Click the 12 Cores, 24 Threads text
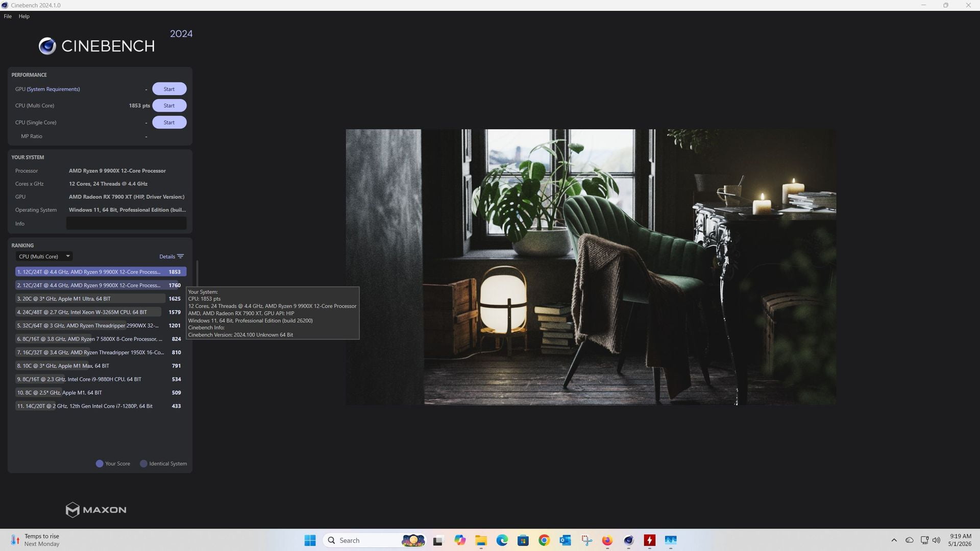This screenshot has height=551, width=980. pyautogui.click(x=108, y=184)
